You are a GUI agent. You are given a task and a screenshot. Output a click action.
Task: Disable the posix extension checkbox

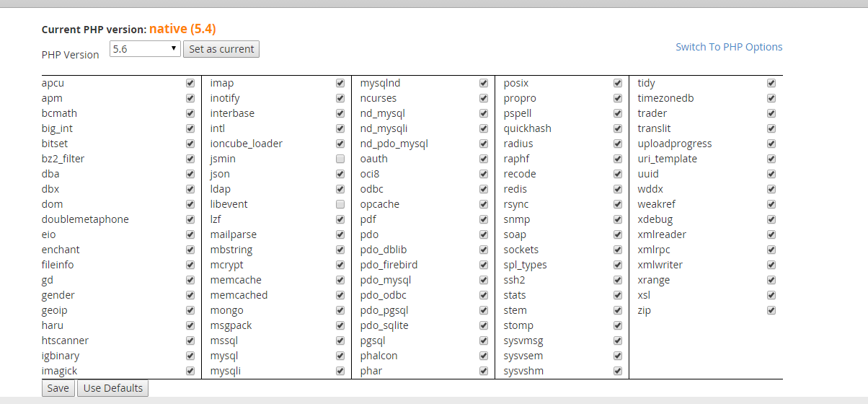(618, 83)
